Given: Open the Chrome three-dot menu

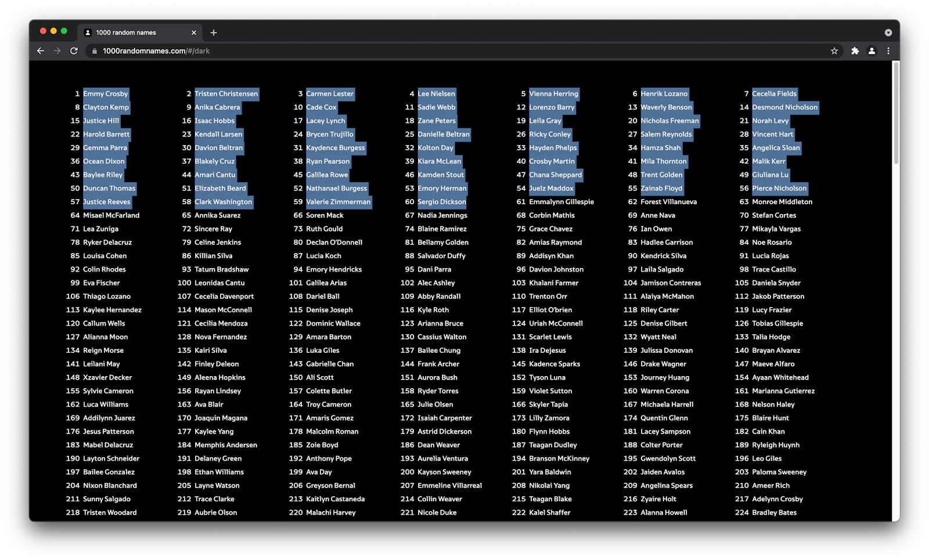Looking at the screenshot, I should 888,51.
